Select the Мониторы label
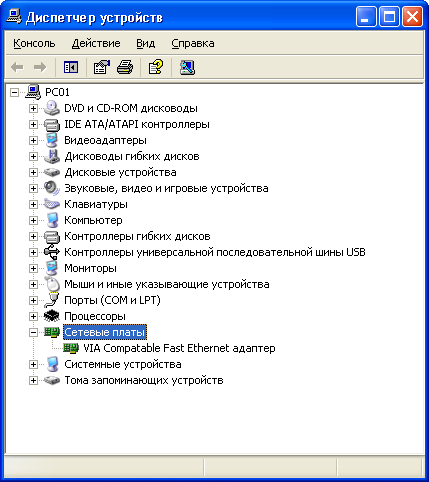Screen dimensions: 429x482 (x=90, y=268)
